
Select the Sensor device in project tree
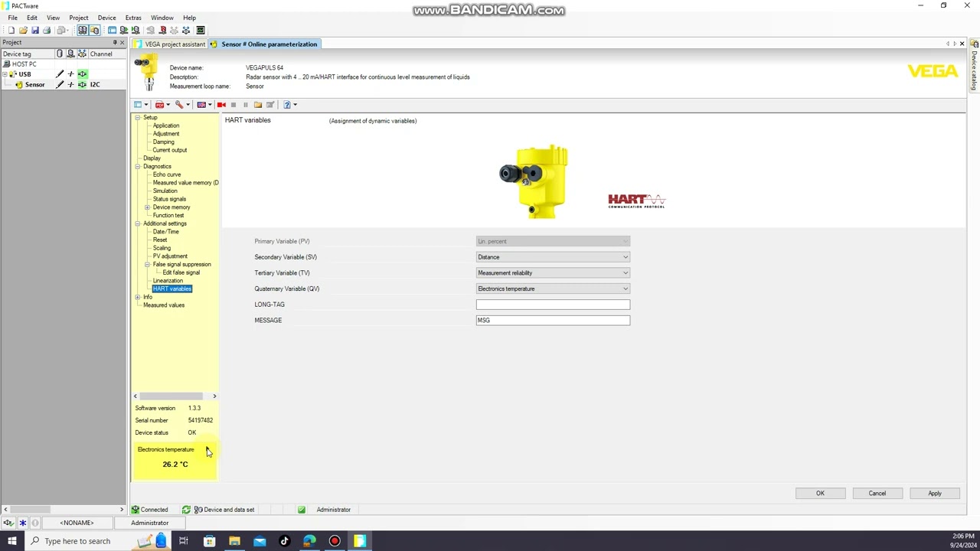pyautogui.click(x=34, y=85)
